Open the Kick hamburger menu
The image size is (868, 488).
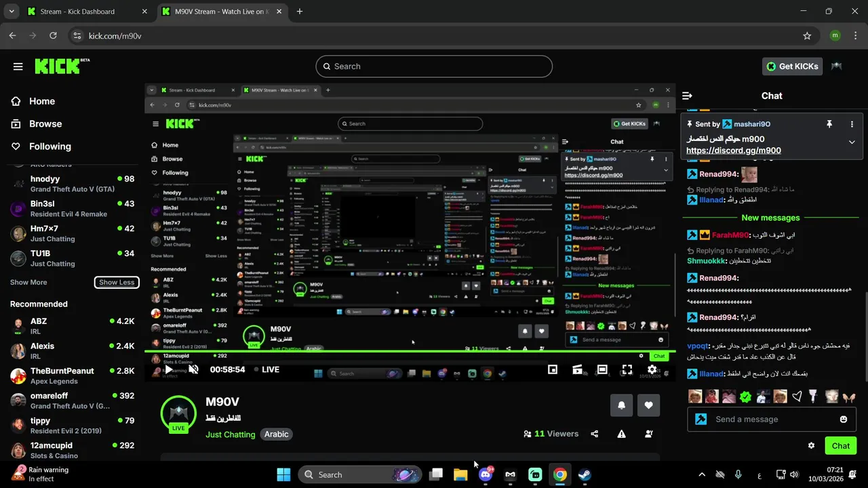pos(18,66)
